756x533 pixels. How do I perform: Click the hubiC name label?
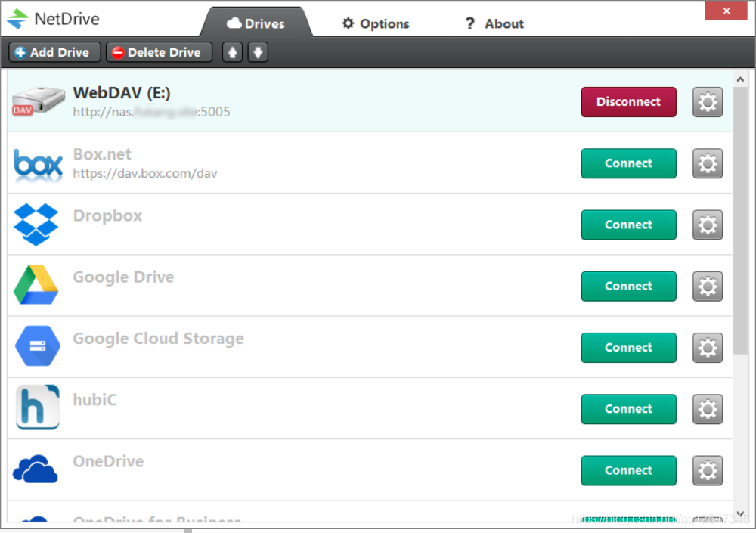coord(94,399)
